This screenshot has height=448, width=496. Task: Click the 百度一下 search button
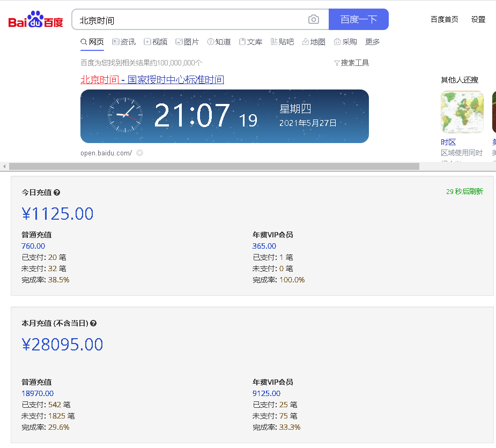[359, 19]
